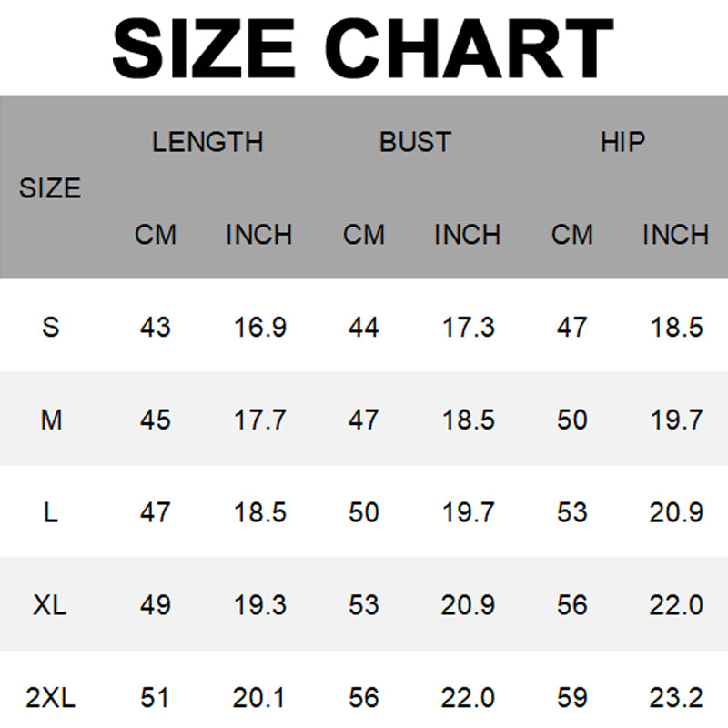Select the 19.3 inch length value

(x=259, y=605)
